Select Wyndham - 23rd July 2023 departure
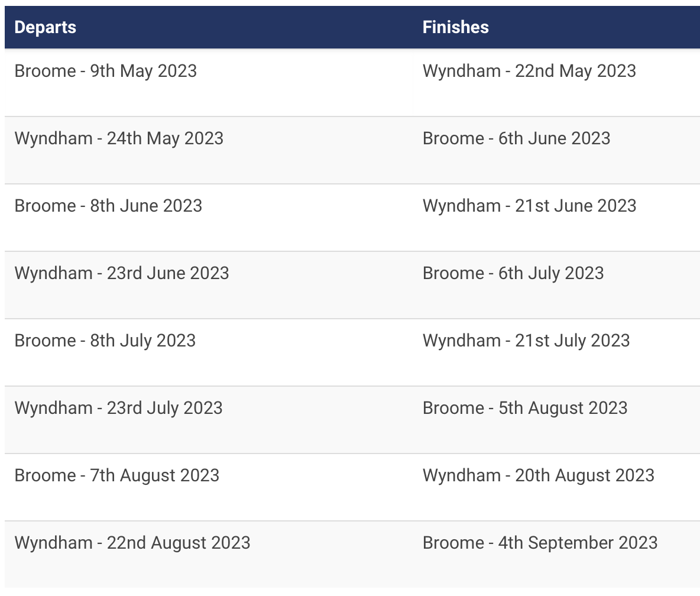 click(118, 408)
